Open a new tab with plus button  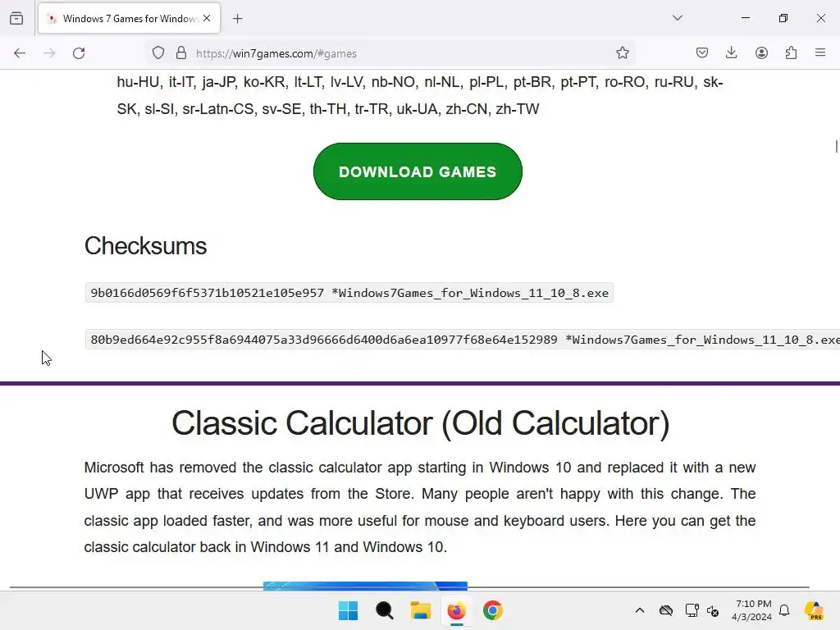[237, 19]
